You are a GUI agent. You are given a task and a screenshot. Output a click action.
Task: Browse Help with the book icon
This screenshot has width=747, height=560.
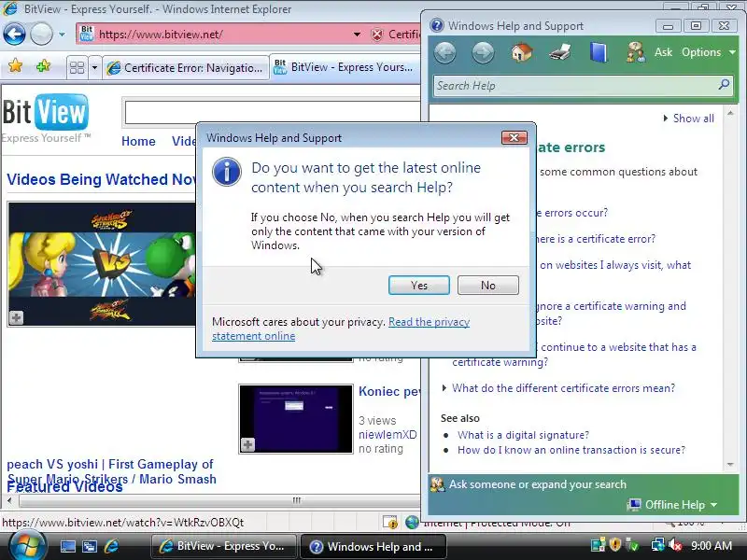click(x=599, y=52)
